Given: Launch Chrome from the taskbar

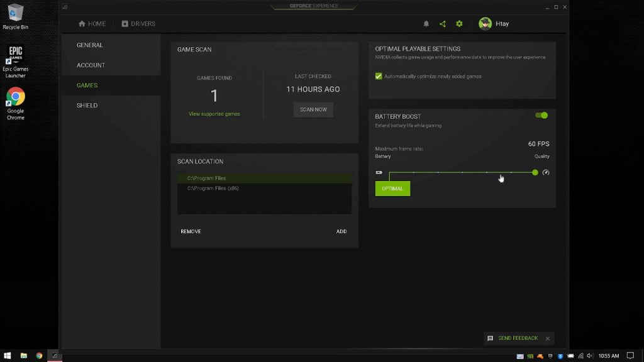Looking at the screenshot, I should [39, 356].
